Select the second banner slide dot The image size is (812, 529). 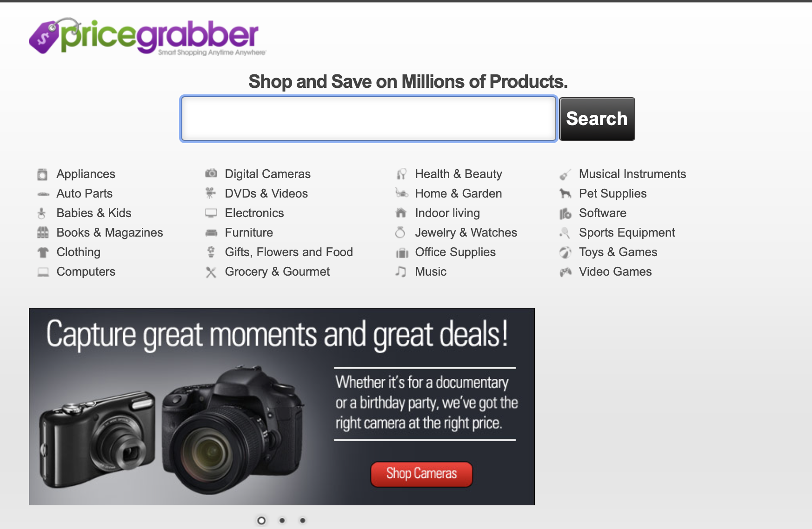tap(282, 520)
